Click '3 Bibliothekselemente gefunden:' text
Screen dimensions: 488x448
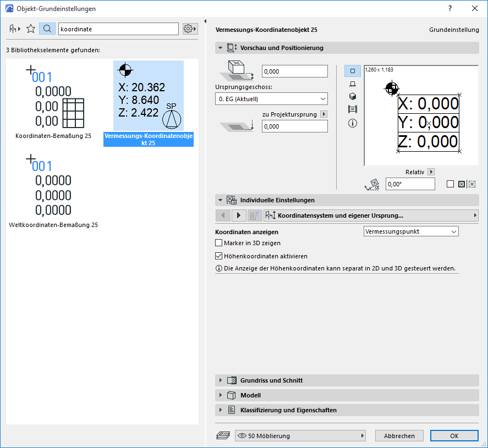[x=53, y=50]
